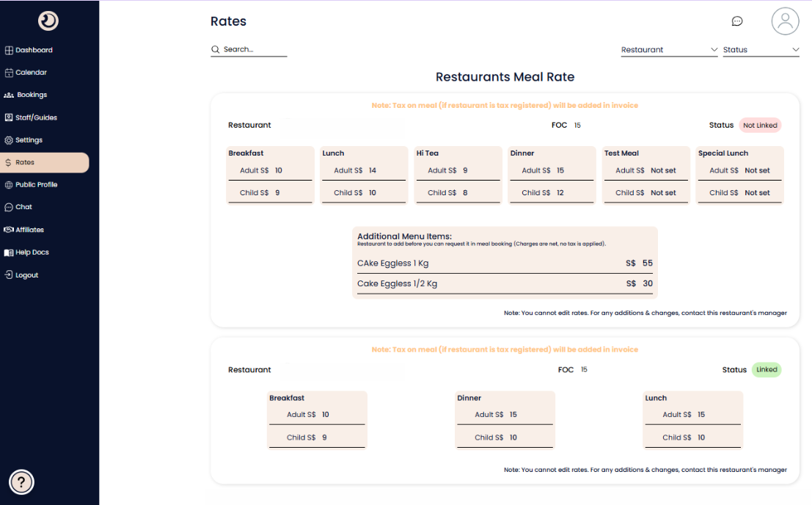Click the Logout icon
The height and width of the screenshot is (505, 812).
tap(9, 275)
